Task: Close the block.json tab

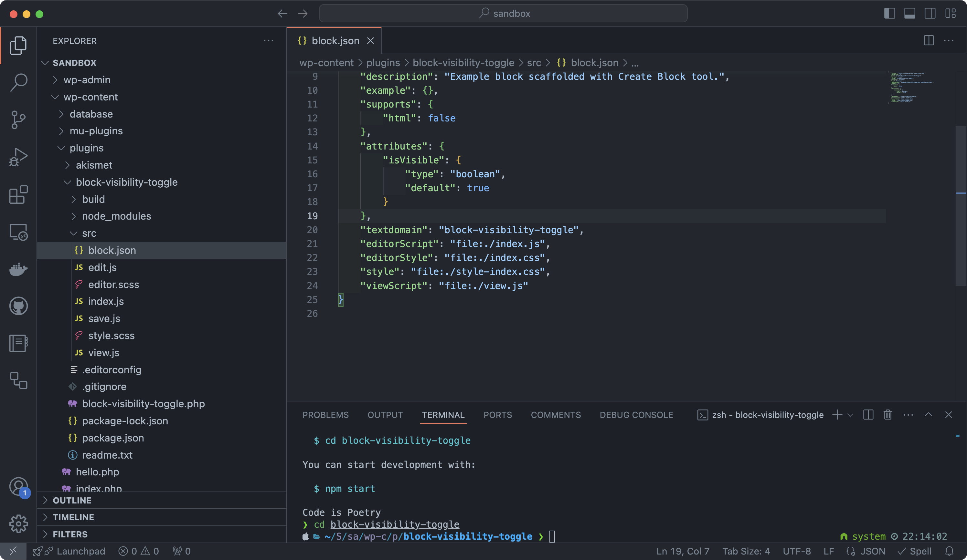Action: pyautogui.click(x=370, y=41)
